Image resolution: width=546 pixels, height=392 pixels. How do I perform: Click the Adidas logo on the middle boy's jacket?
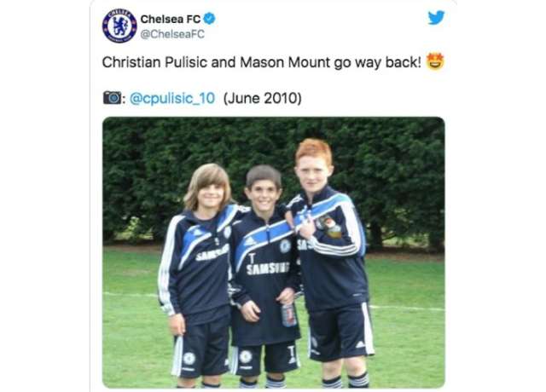pyautogui.click(x=249, y=241)
